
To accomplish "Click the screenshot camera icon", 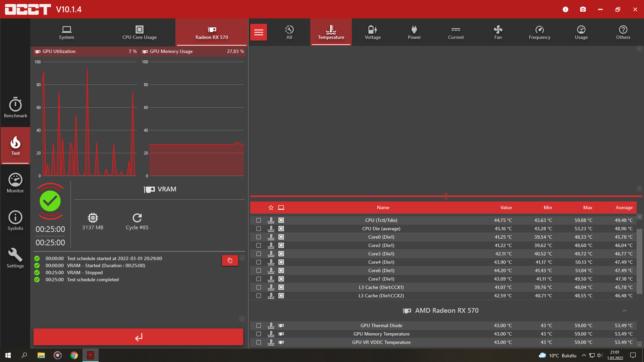I will [x=583, y=9].
